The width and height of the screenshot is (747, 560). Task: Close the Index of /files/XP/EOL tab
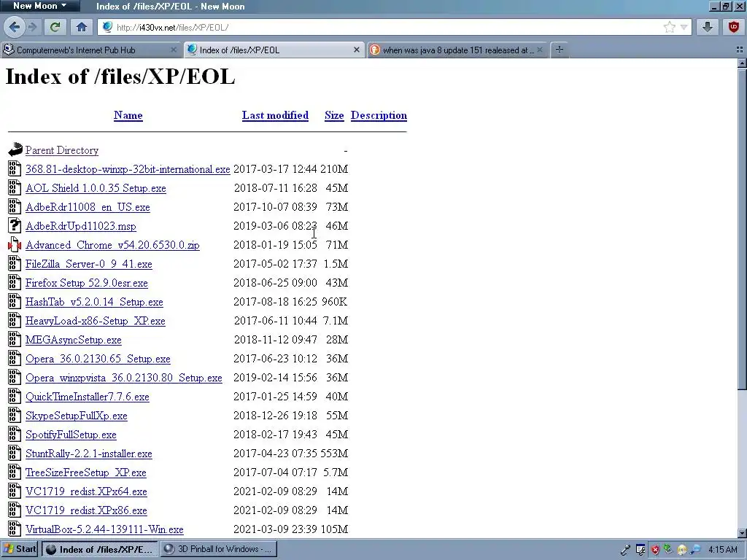(x=356, y=50)
